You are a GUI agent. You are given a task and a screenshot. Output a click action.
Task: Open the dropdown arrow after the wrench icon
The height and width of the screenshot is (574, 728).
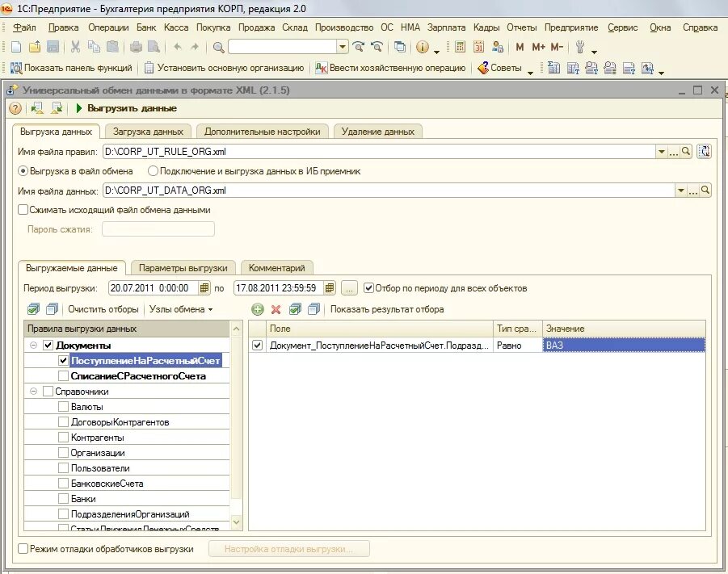pyautogui.click(x=595, y=51)
